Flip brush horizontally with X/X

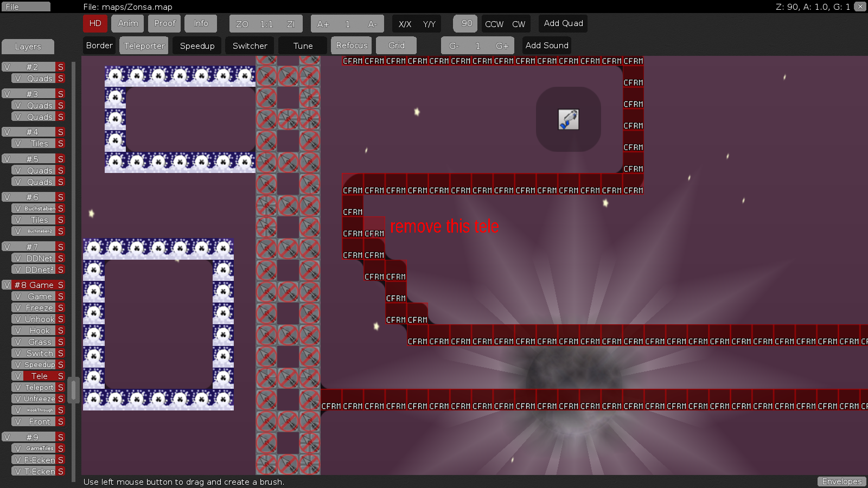tap(405, 24)
